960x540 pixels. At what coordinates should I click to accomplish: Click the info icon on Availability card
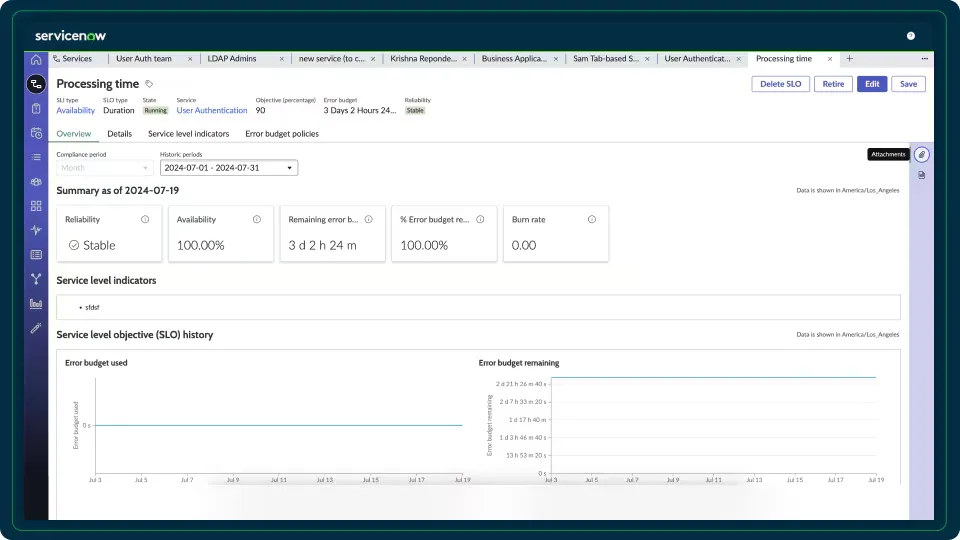257,219
